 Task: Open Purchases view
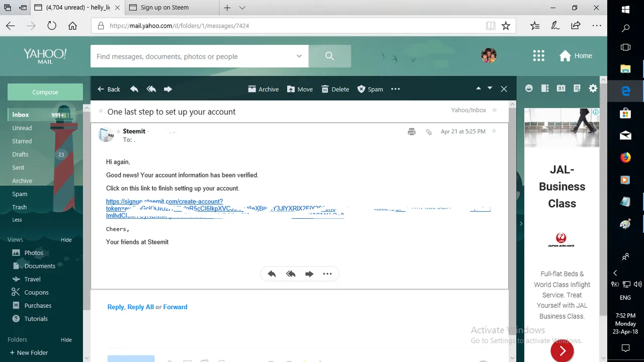pos(38,305)
